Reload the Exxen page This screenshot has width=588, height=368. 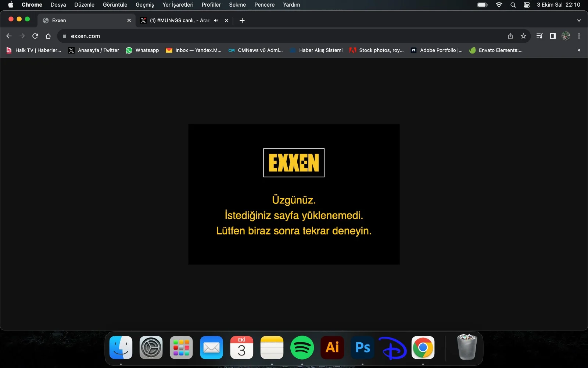pyautogui.click(x=35, y=36)
